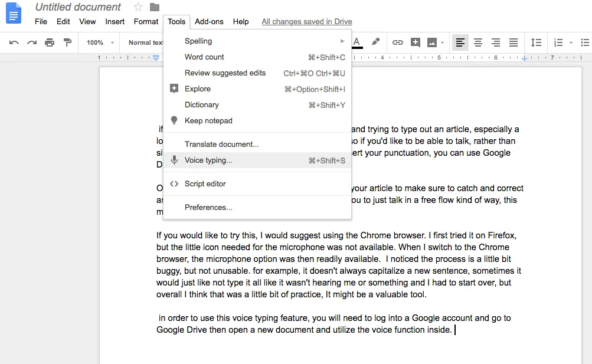Star the Untitled document
The image size is (592, 364).
[138, 7]
